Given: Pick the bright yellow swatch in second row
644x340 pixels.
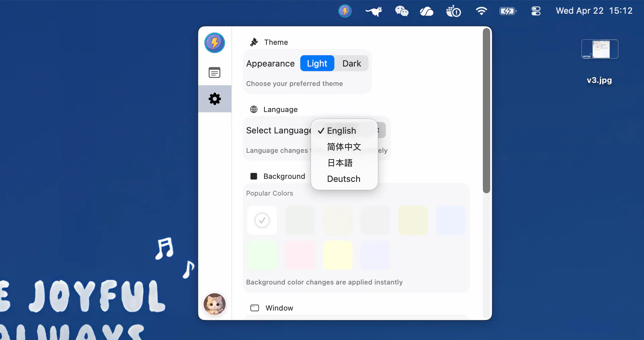Looking at the screenshot, I should (338, 255).
